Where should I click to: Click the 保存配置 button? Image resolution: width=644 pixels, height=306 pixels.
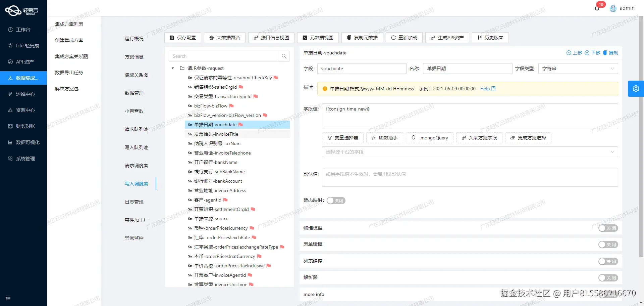tap(182, 38)
